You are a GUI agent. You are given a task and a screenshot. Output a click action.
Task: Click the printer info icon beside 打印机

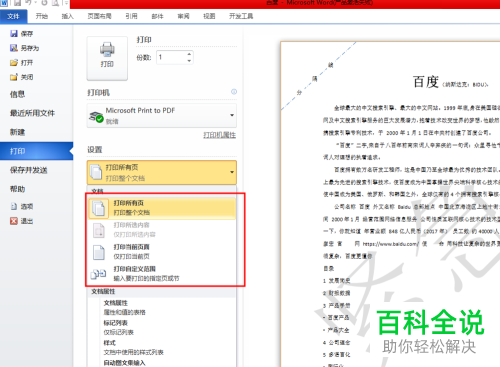234,92
